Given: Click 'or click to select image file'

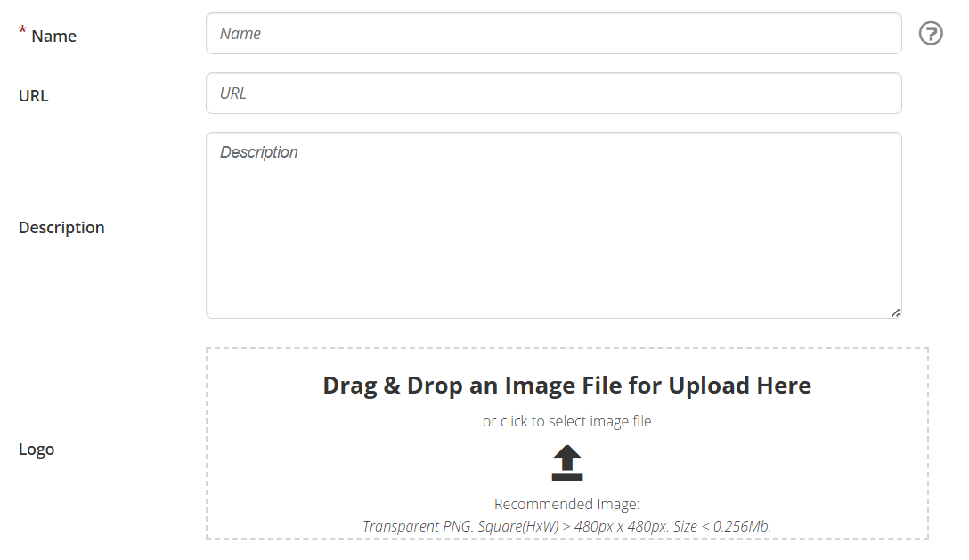Looking at the screenshot, I should click(566, 421).
